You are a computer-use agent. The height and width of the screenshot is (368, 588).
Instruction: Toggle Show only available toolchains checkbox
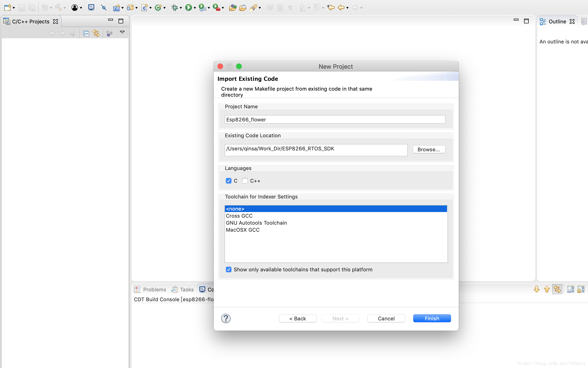click(229, 269)
